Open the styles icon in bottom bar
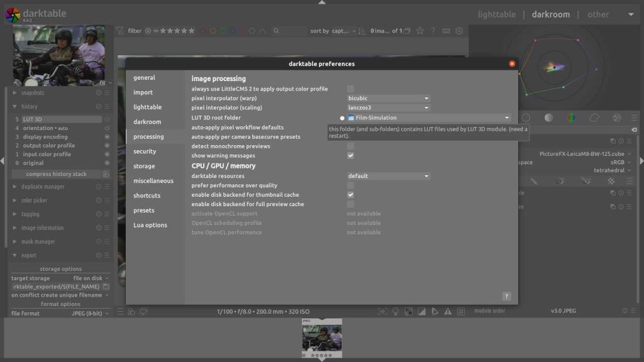This screenshot has height=362, width=644. (131, 312)
